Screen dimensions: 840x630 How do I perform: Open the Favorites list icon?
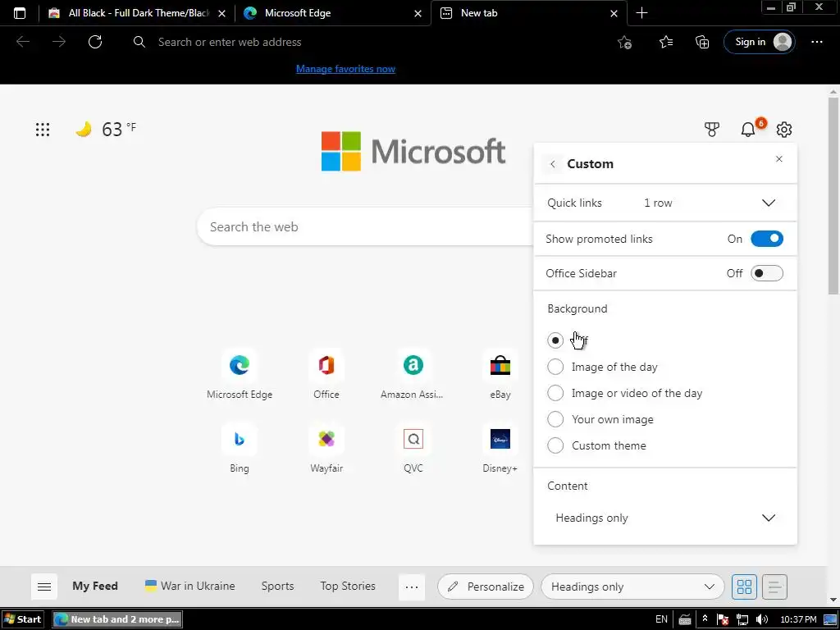pyautogui.click(x=666, y=42)
